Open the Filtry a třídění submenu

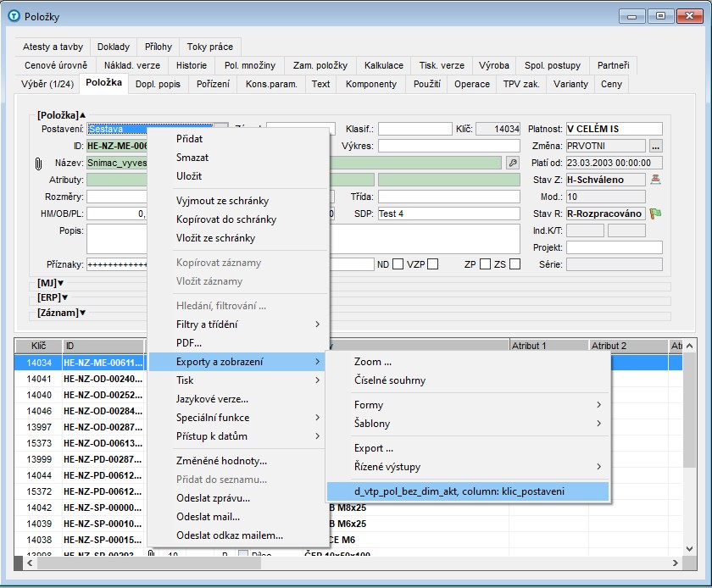(238, 325)
